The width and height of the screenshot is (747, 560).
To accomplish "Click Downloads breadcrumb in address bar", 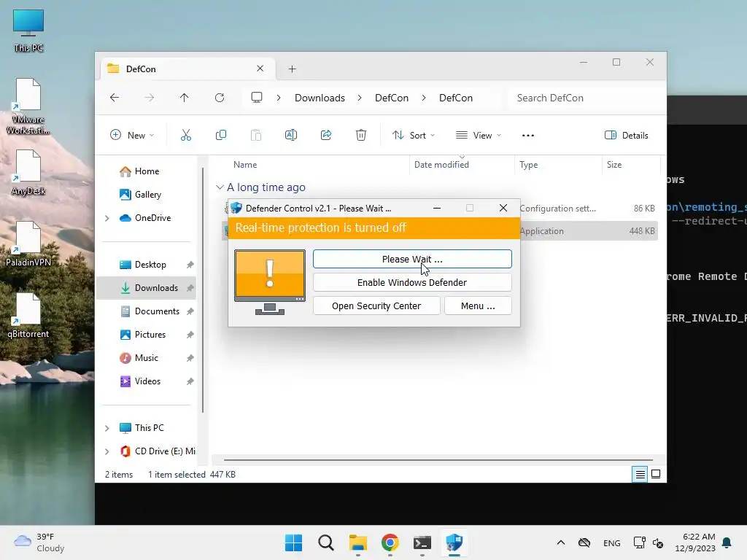I will point(320,98).
